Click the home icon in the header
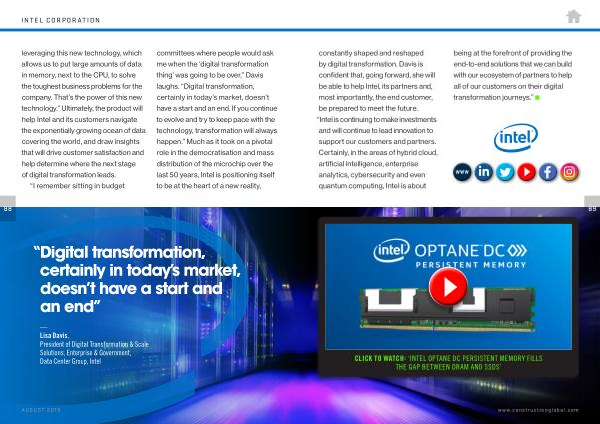 coord(573,16)
